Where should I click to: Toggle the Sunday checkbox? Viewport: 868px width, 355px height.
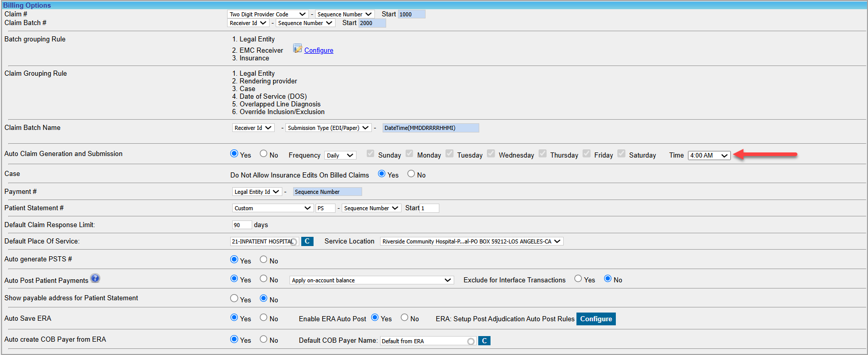[x=371, y=153]
